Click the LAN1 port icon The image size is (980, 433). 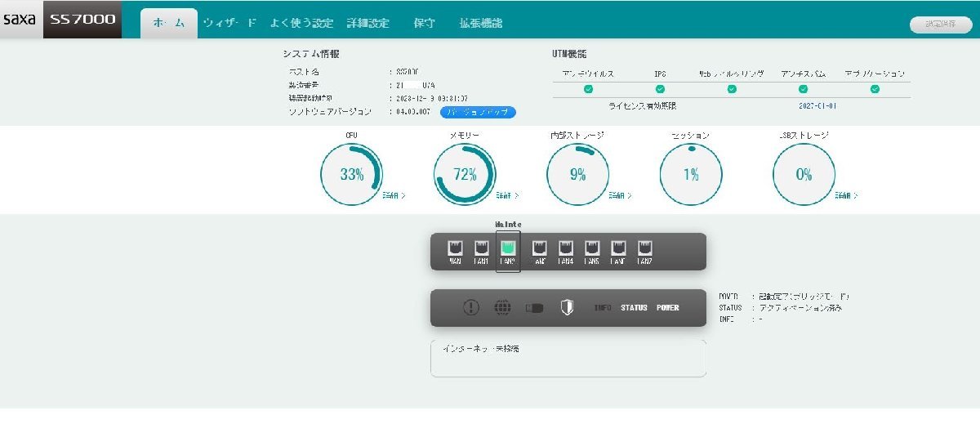pyautogui.click(x=482, y=247)
